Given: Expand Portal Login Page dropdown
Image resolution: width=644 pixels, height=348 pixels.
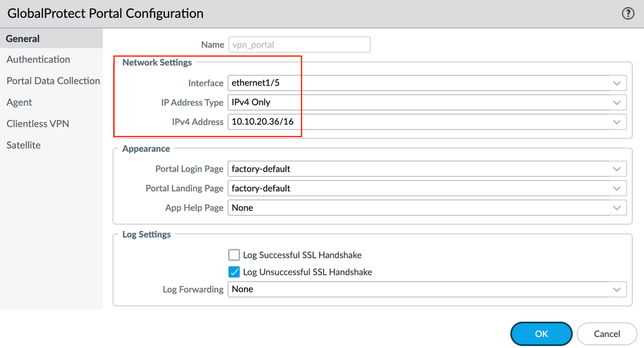Looking at the screenshot, I should click(617, 169).
